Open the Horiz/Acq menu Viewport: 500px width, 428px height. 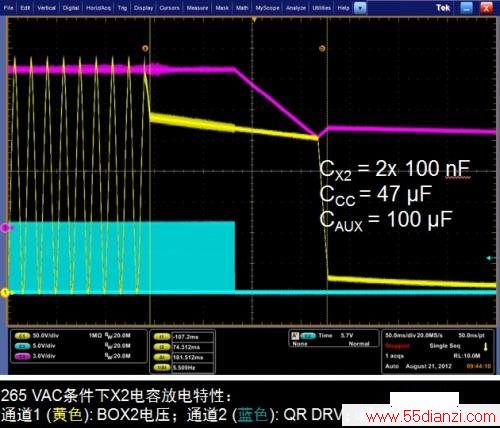point(98,8)
